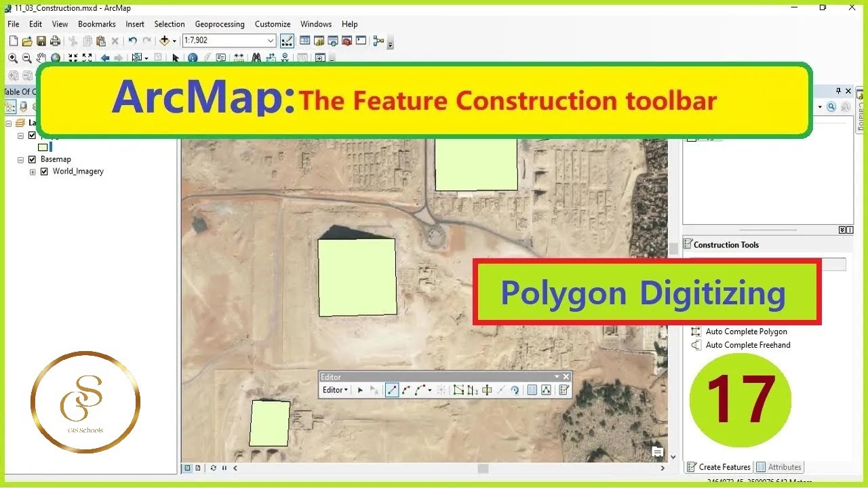Viewport: 868px width, 488px height.
Task: Click the Rotate tool in Editor toolbar
Action: [x=515, y=390]
